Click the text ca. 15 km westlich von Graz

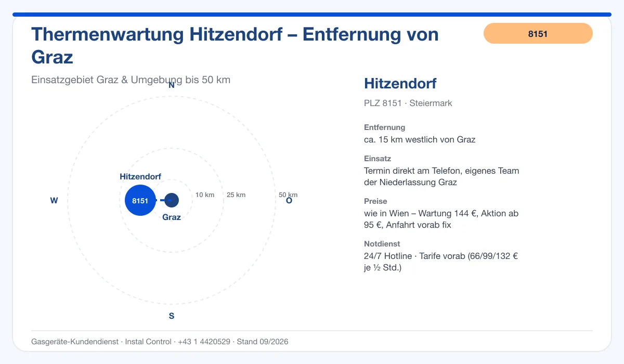[x=420, y=139]
